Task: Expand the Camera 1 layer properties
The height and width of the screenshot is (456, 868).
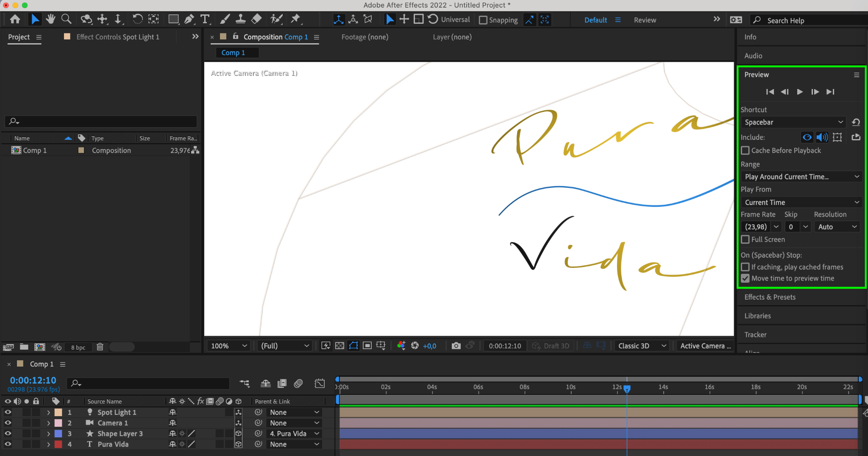Action: pyautogui.click(x=48, y=423)
